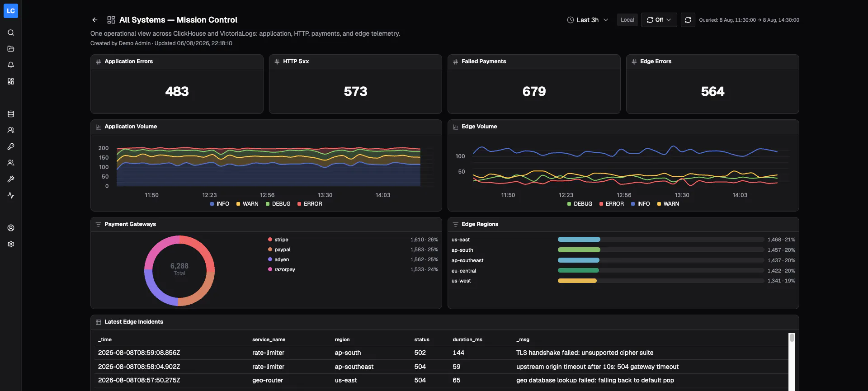Click the dashboard icon beside the title
868x391 pixels.
pyautogui.click(x=111, y=20)
